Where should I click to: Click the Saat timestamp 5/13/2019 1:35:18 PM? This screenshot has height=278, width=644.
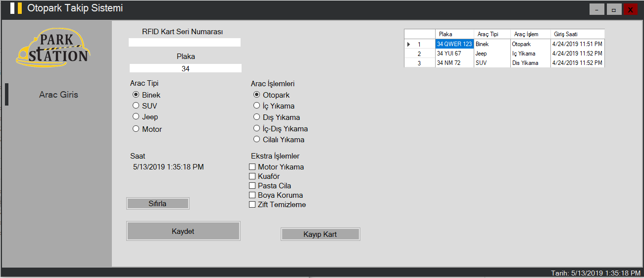(168, 167)
